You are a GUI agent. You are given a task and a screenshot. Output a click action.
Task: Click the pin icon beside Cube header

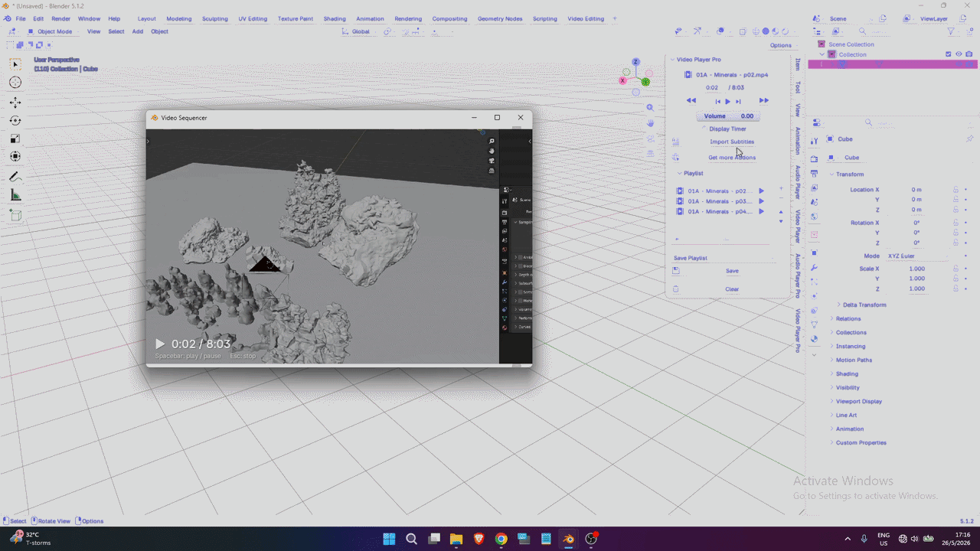pyautogui.click(x=969, y=139)
